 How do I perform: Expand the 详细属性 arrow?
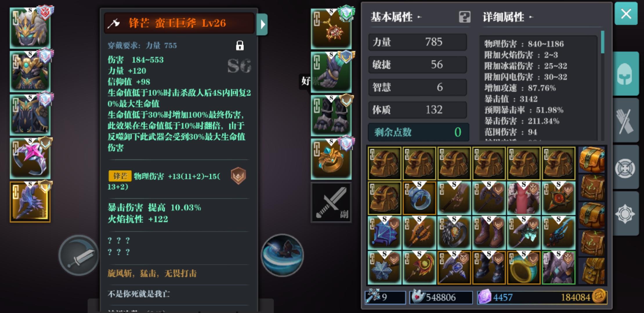tap(531, 17)
